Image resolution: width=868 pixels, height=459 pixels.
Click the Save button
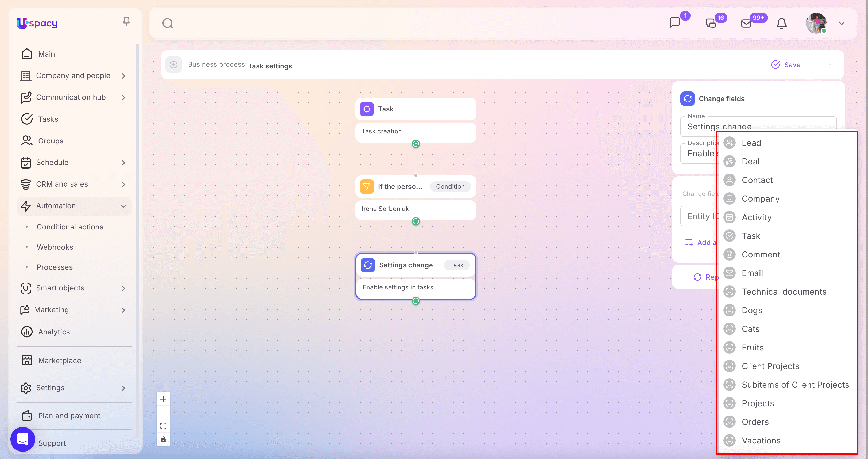[786, 65]
